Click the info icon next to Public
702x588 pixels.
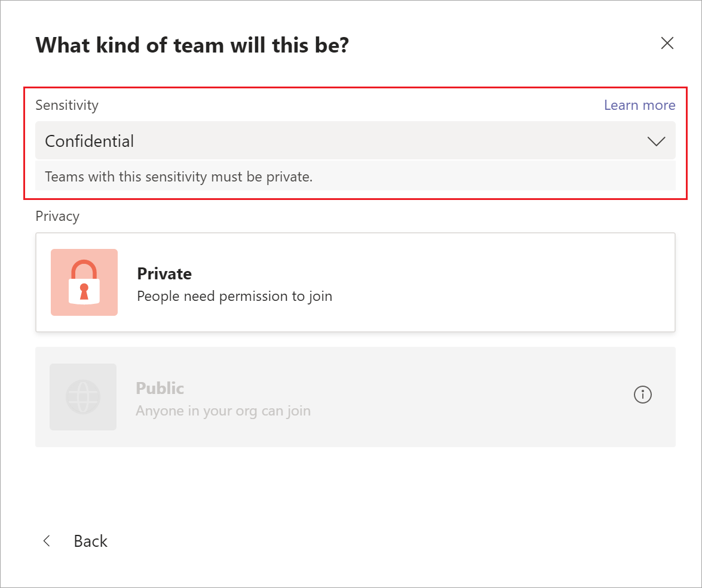(x=642, y=395)
